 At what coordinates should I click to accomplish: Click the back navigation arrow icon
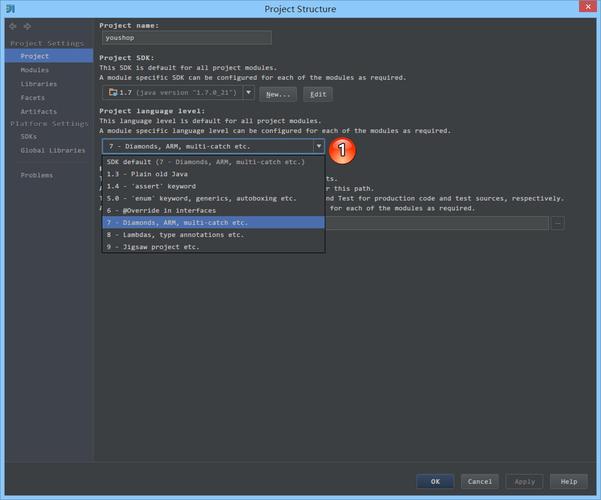[13, 25]
